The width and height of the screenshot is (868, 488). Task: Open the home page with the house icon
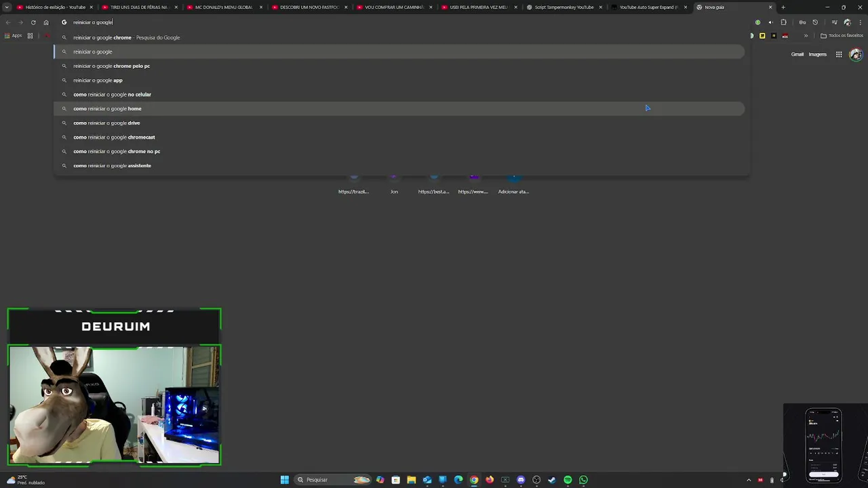click(x=46, y=22)
